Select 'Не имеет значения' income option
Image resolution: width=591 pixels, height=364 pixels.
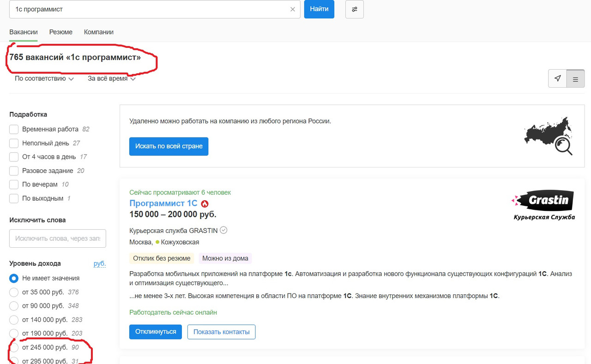point(14,278)
